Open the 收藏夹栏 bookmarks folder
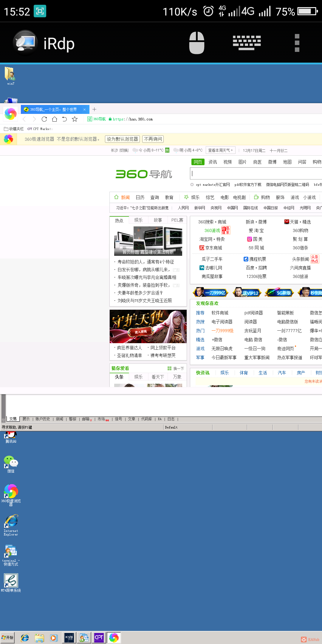Image resolution: width=322 pixels, height=644 pixels. click(x=14, y=129)
